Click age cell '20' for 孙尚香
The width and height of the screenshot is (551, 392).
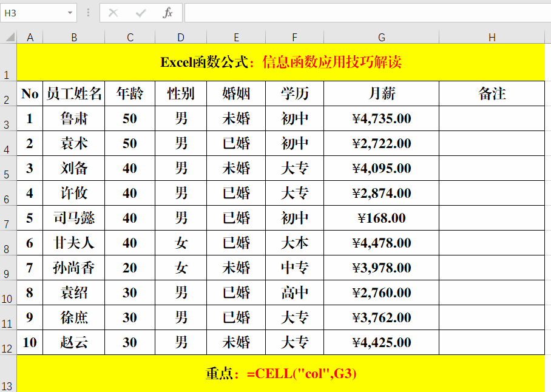[x=130, y=268]
